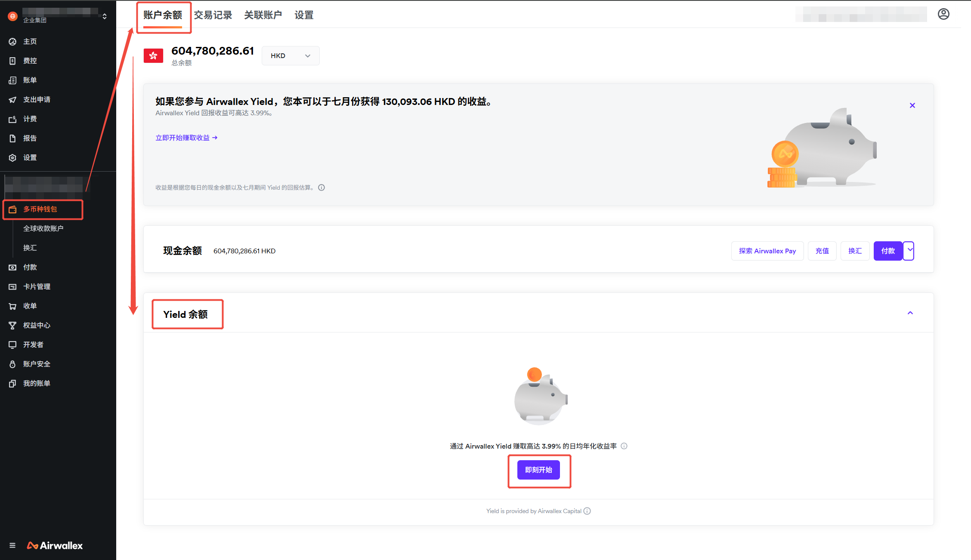Open 卡片管理 in the sidebar
The height and width of the screenshot is (560, 971).
tap(37, 286)
